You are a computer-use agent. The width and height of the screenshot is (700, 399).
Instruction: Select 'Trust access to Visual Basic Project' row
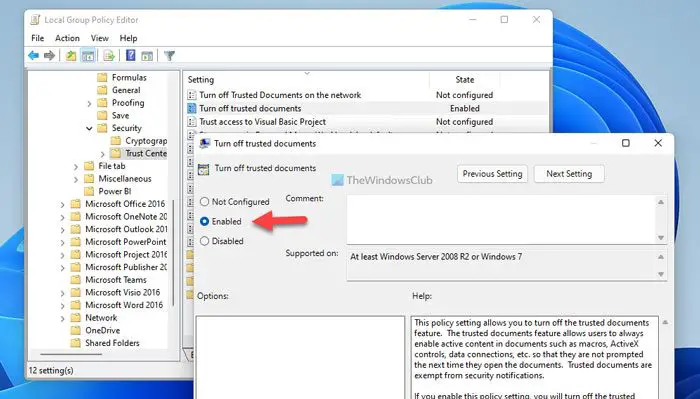coord(366,122)
